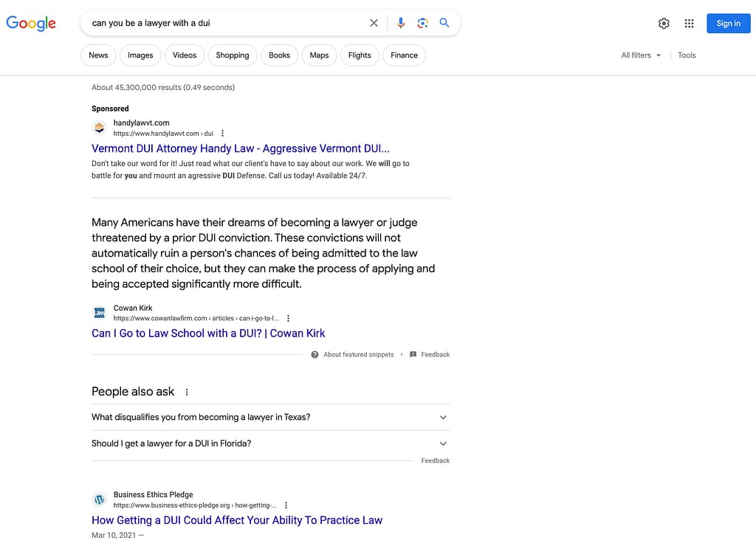Click the Cowan Kirk favicon
The width and height of the screenshot is (756, 543).
(x=100, y=313)
